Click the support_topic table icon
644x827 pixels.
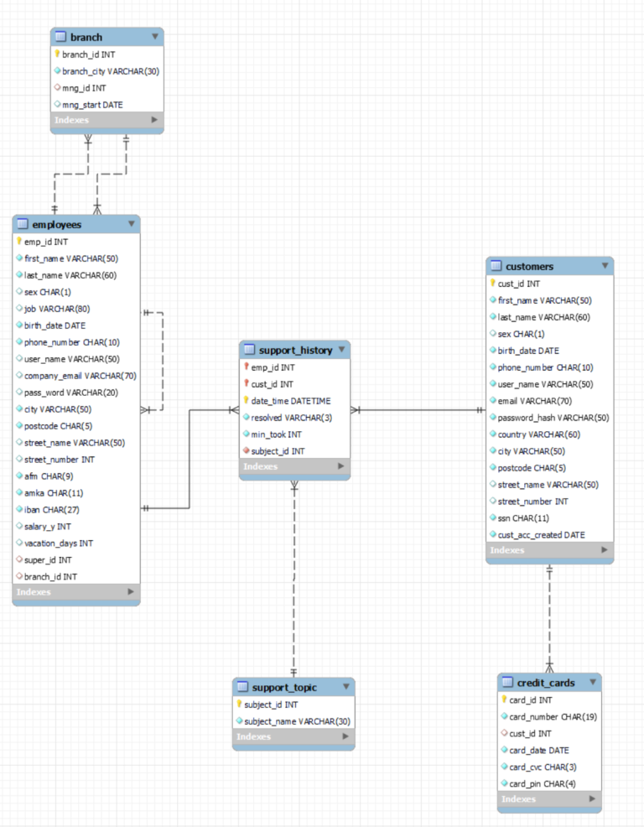(x=242, y=686)
